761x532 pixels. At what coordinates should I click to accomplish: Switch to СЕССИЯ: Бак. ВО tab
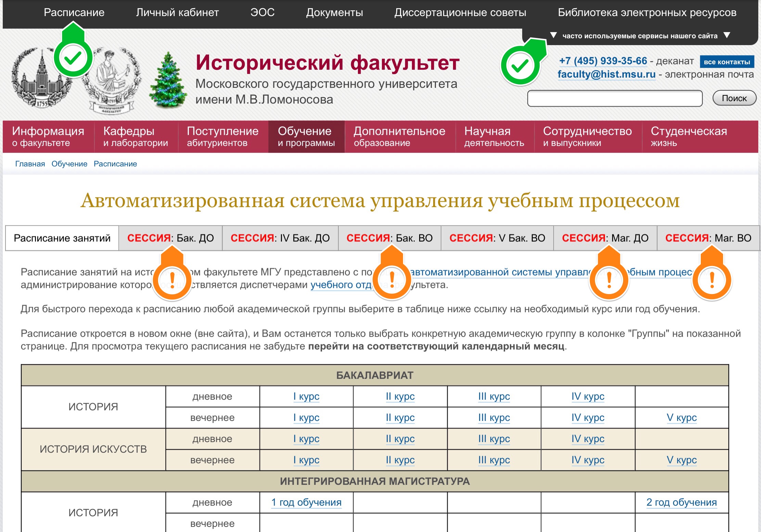point(390,238)
